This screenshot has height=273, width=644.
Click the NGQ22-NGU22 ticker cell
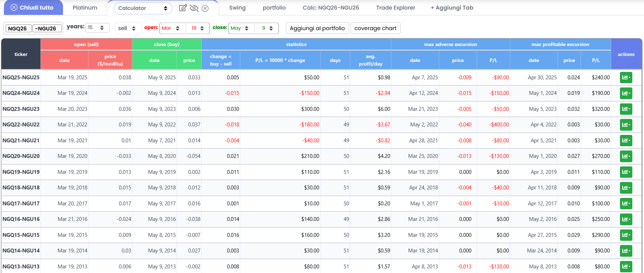[x=21, y=125]
